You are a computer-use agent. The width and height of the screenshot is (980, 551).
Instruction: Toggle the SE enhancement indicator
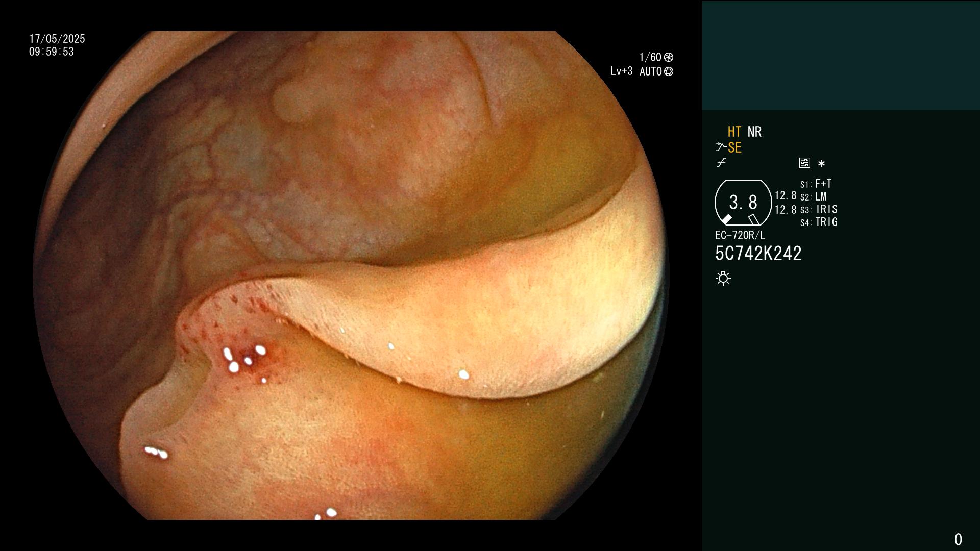(734, 147)
